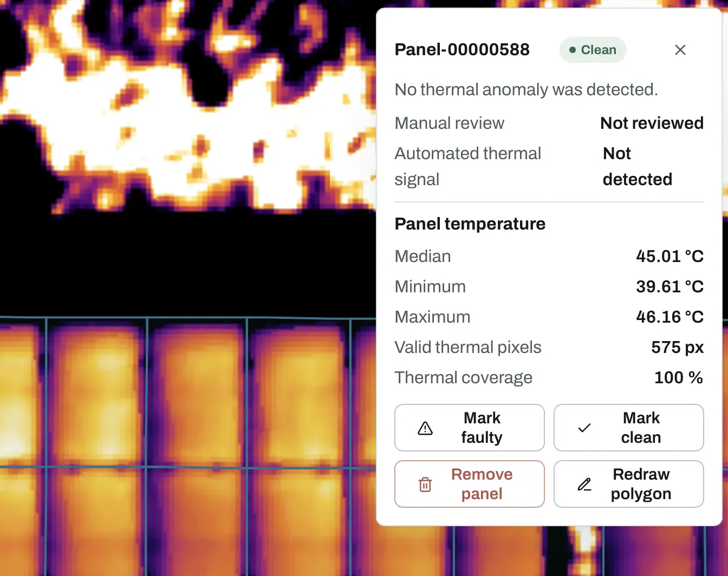Click the Mark faulty button
This screenshot has width=728, height=576.
470,428
